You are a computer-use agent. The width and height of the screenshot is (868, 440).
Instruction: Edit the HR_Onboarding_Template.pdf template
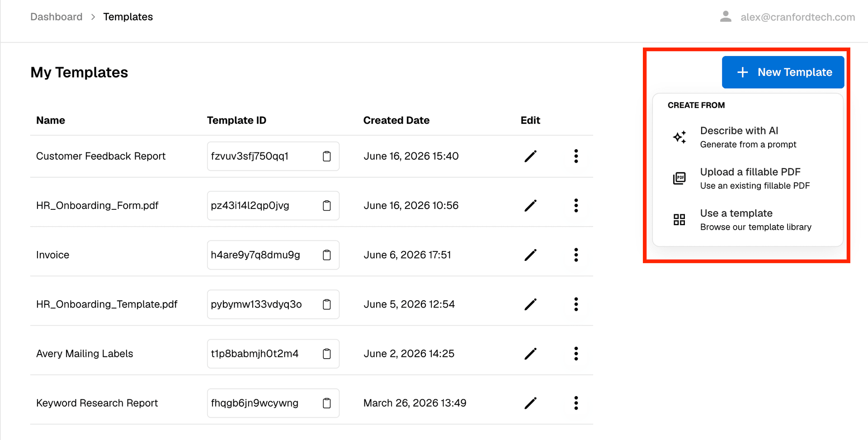pyautogui.click(x=530, y=304)
